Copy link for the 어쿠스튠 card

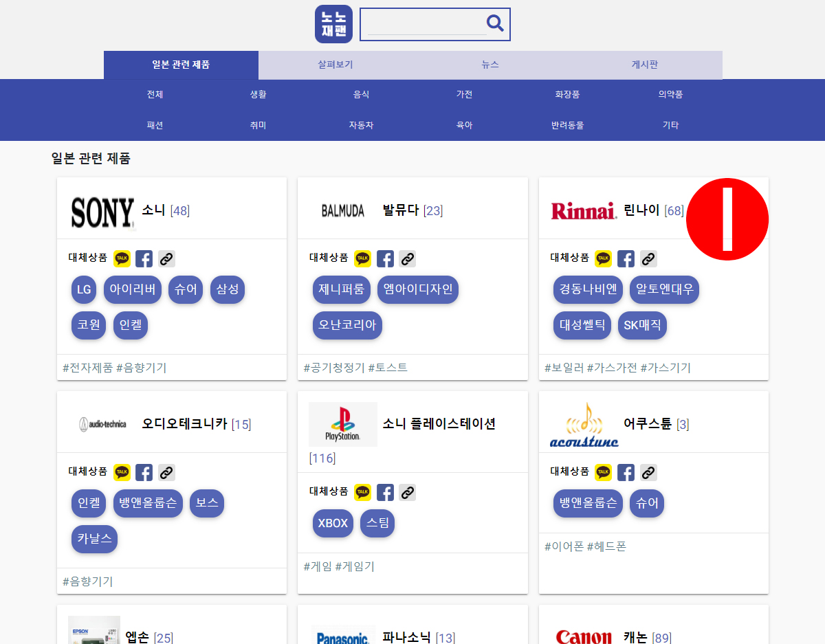pyautogui.click(x=648, y=472)
